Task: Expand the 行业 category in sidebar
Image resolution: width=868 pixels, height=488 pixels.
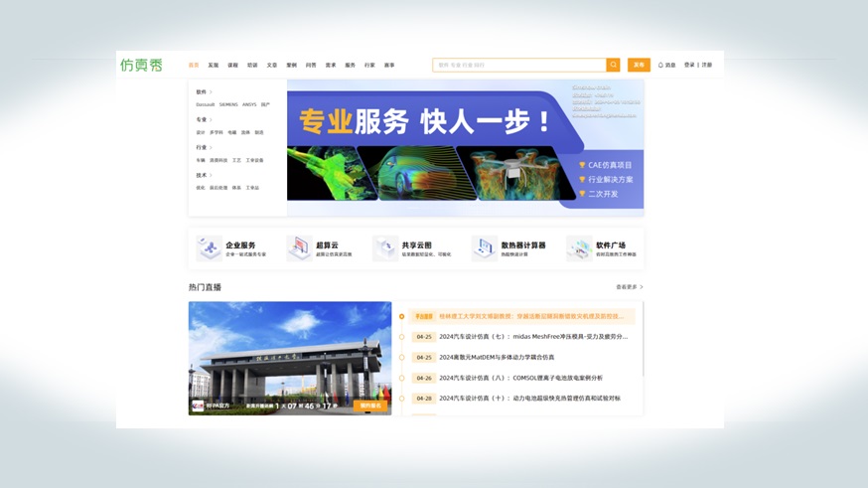Action: [x=204, y=148]
